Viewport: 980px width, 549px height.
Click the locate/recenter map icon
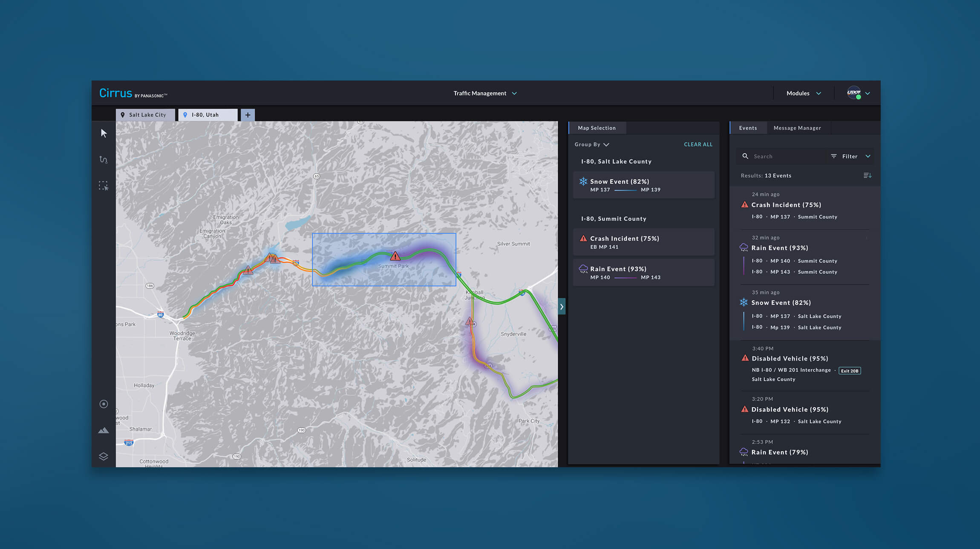coord(104,404)
